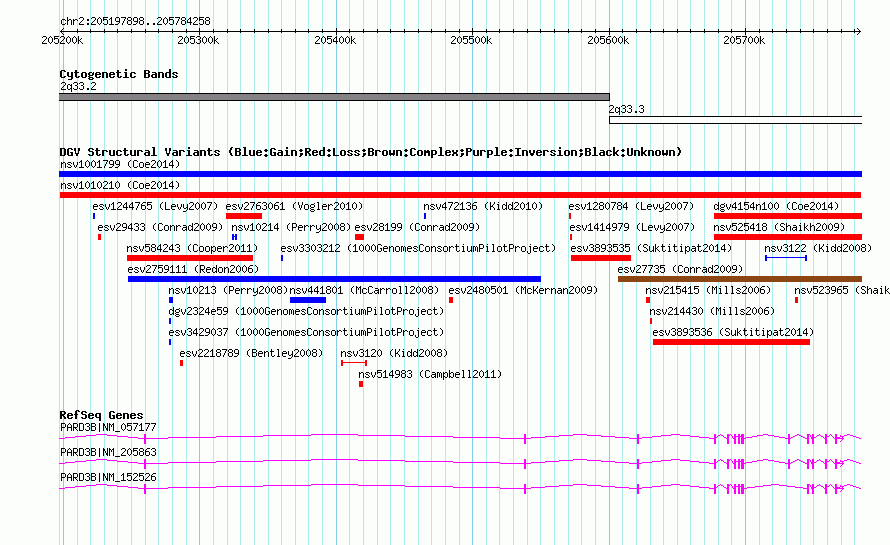Click the 205300k ruler label

(x=198, y=40)
